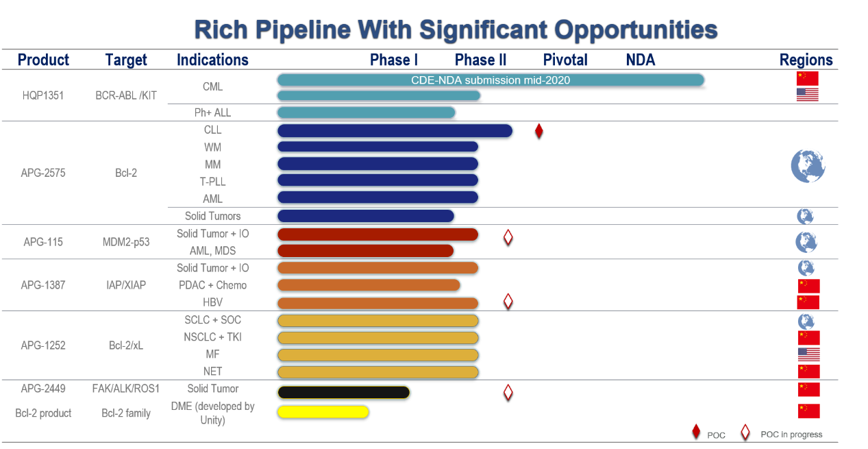The image size is (868, 449).
Task: Click the China flag in the PDAC + Chemo row
Action: 808,286
